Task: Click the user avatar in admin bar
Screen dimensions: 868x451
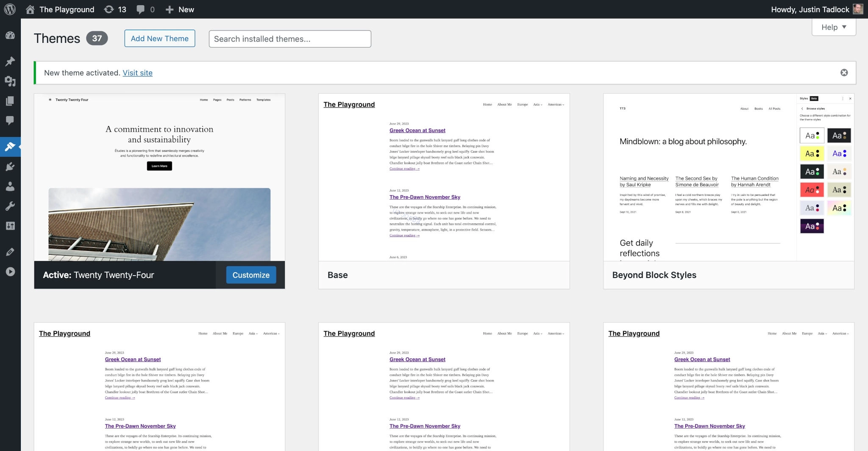Action: (x=858, y=9)
